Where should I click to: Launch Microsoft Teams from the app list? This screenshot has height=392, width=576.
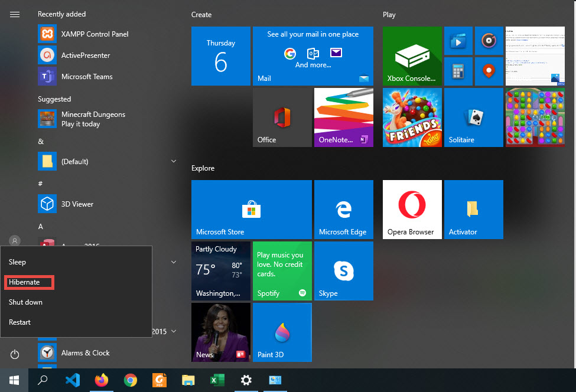click(86, 77)
